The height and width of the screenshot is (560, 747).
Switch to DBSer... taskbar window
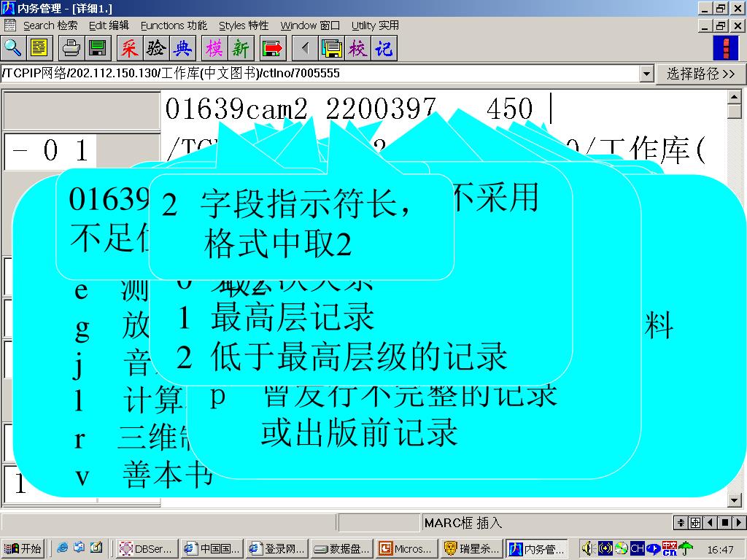[x=147, y=548]
